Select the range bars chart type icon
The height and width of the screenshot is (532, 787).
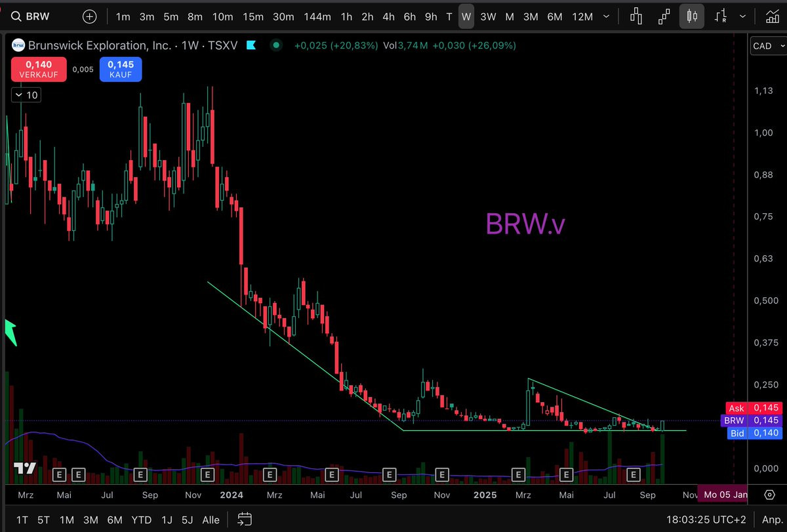point(721,16)
